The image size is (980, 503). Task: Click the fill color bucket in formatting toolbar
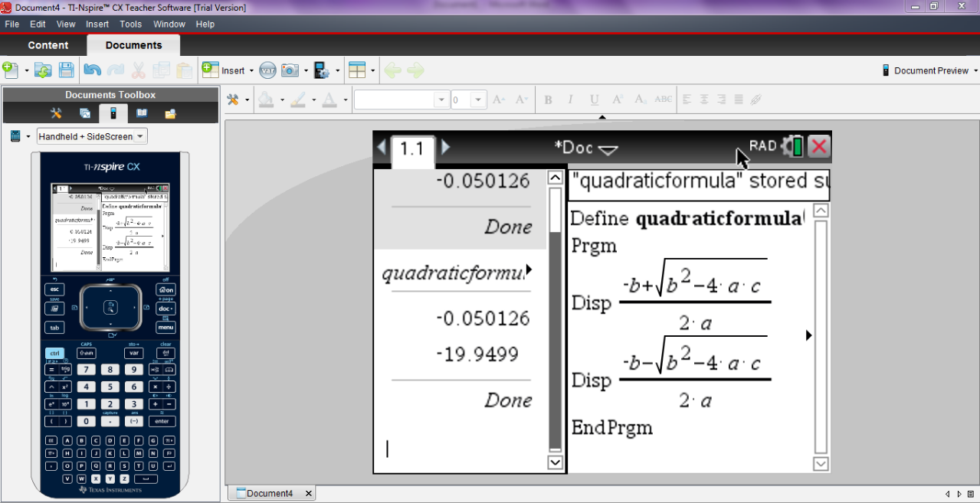point(265,100)
